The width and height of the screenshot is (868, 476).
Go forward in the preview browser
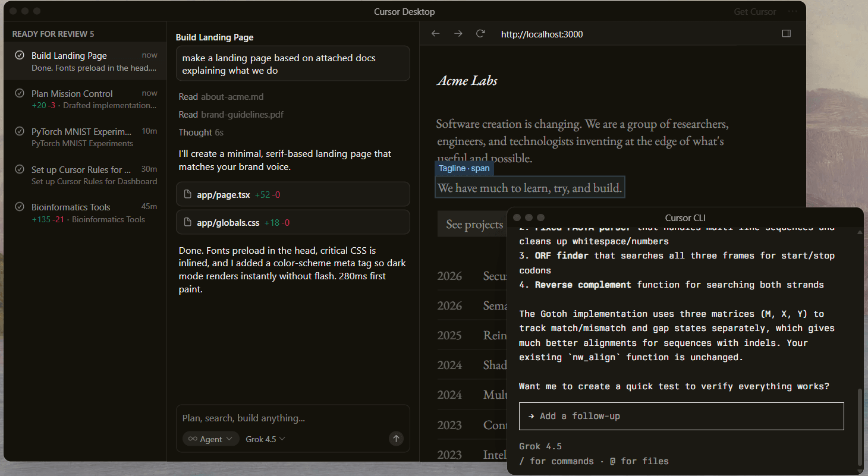[x=458, y=34]
